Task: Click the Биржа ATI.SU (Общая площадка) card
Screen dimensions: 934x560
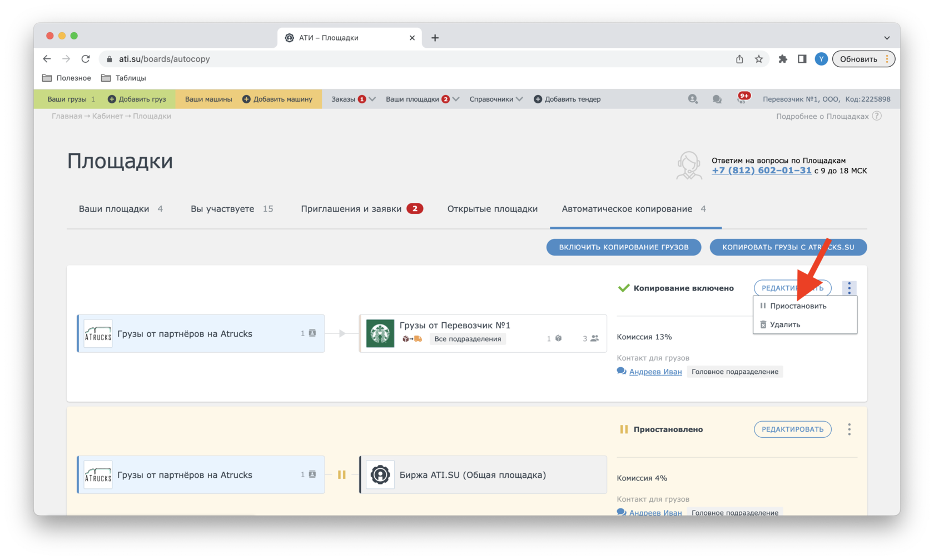Action: pyautogui.click(x=483, y=475)
